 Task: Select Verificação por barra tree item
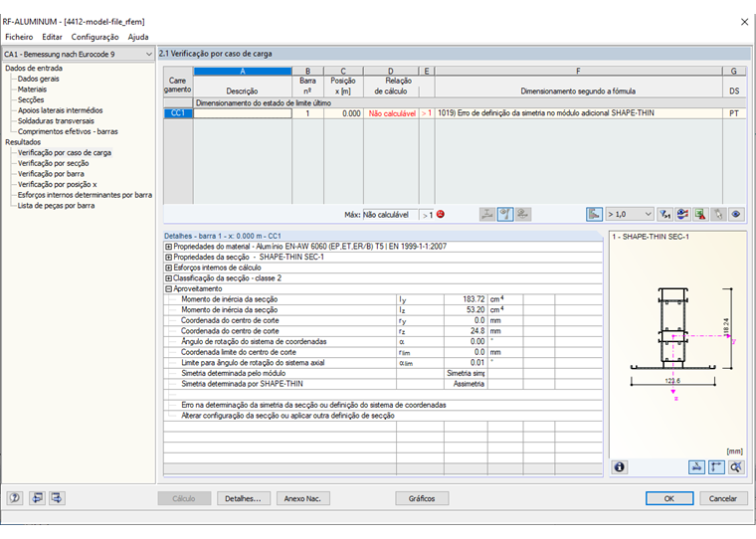[x=51, y=174]
